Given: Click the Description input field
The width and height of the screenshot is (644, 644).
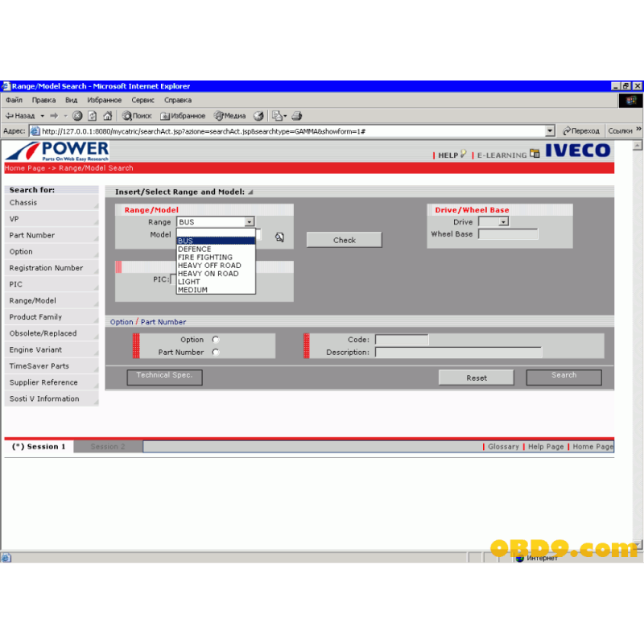Looking at the screenshot, I should click(458, 352).
